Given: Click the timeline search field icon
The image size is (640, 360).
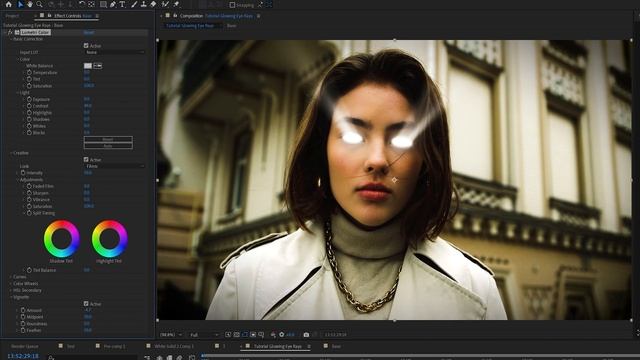Looking at the screenshot, I should 51,357.
